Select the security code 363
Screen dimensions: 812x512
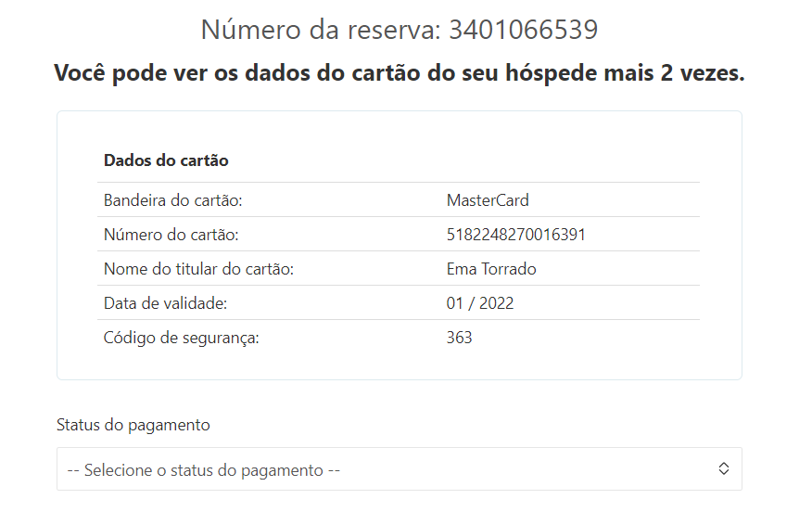460,338
